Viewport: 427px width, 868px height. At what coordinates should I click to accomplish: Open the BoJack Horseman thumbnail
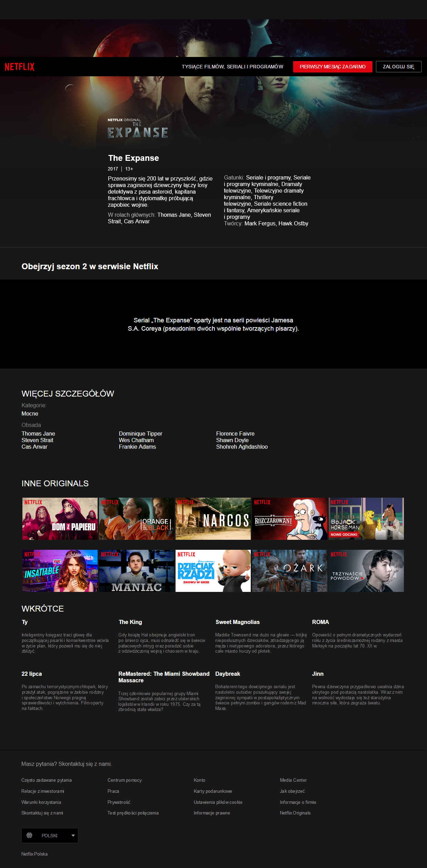tap(366, 518)
